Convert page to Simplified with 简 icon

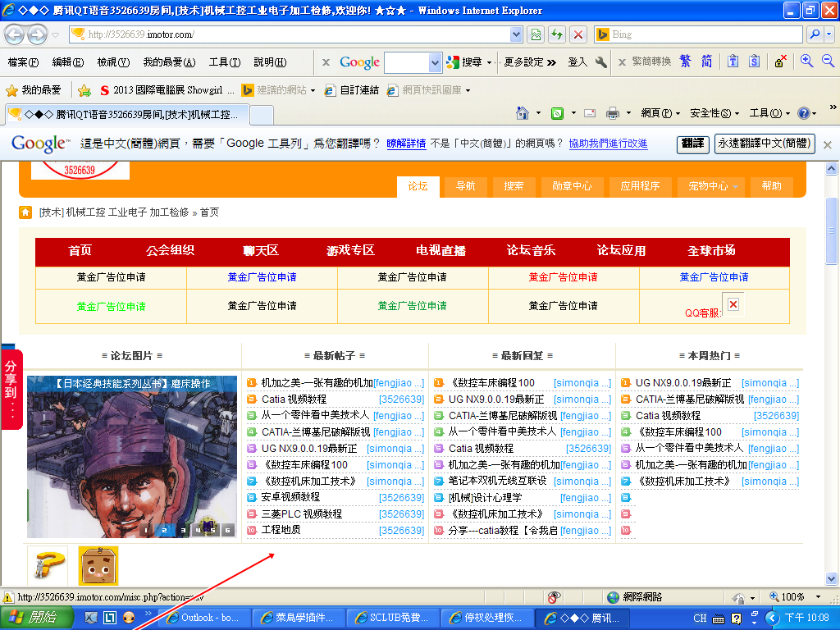tap(706, 62)
